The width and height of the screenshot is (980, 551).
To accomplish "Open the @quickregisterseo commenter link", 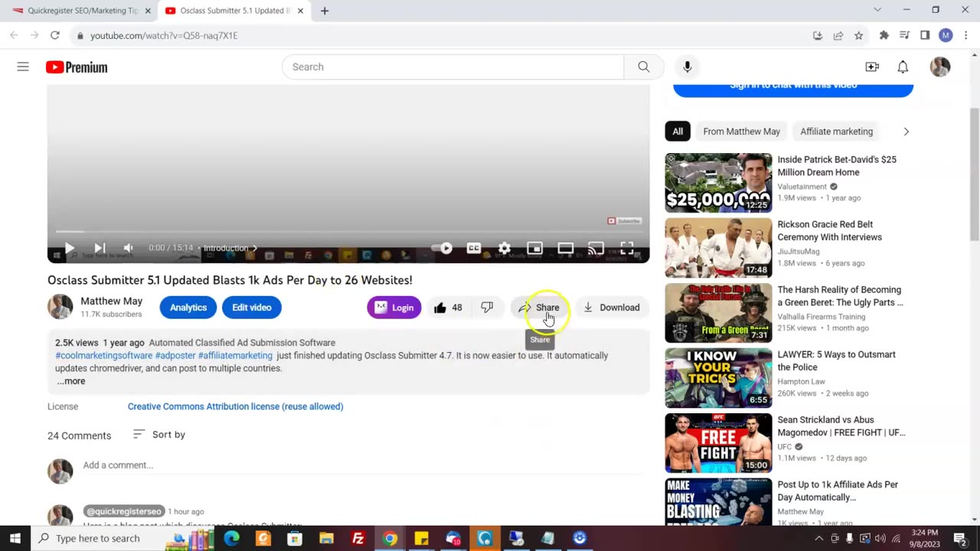I will [123, 511].
